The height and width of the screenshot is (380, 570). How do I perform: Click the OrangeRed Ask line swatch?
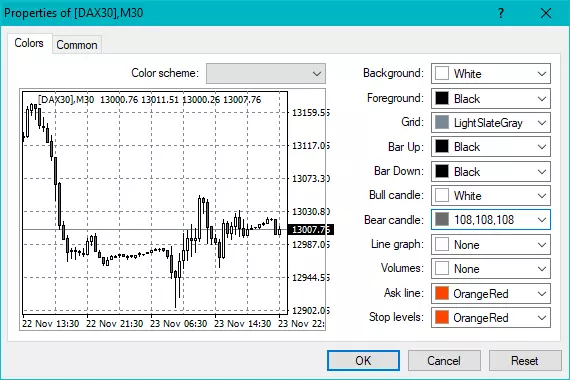tap(442, 293)
